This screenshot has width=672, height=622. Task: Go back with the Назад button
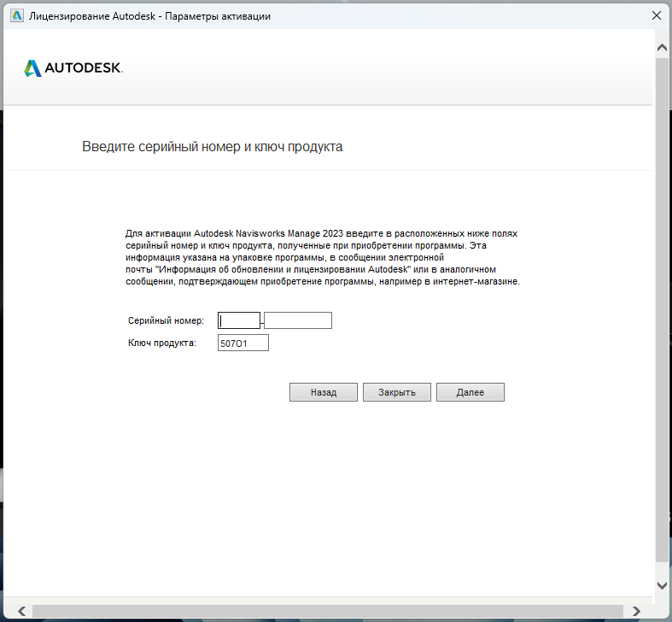tap(324, 392)
